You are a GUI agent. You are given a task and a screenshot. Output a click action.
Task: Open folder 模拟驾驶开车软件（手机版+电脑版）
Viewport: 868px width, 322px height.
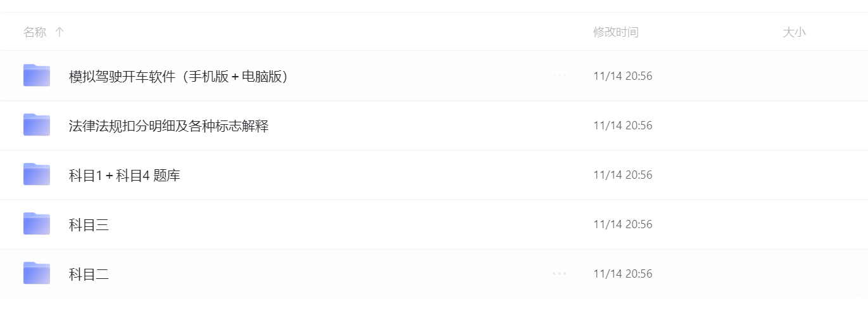point(179,77)
